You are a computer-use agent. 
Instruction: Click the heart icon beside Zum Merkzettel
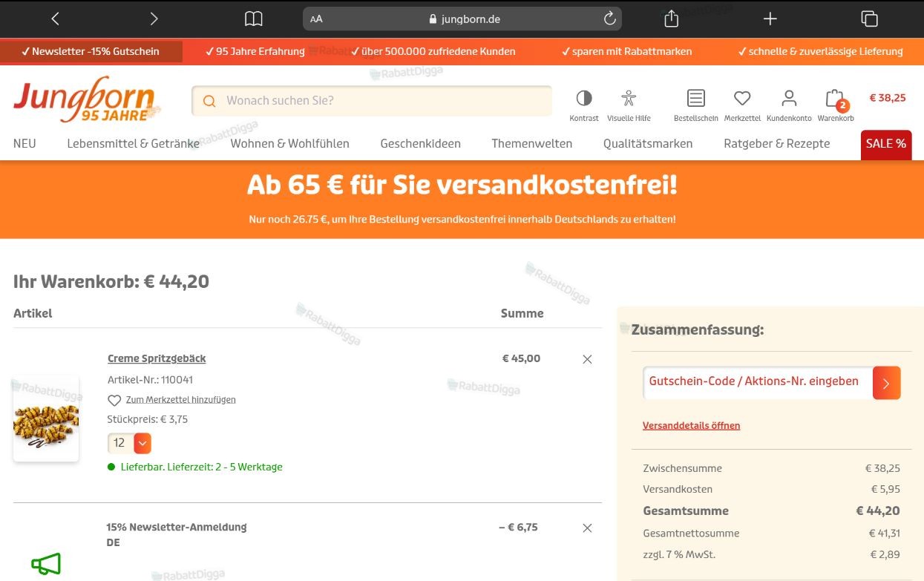pos(114,400)
